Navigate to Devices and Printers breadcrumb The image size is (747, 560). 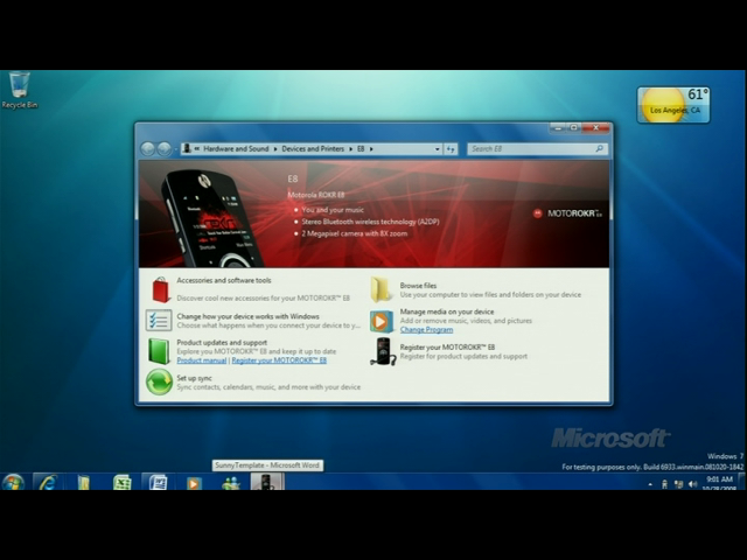coord(313,149)
